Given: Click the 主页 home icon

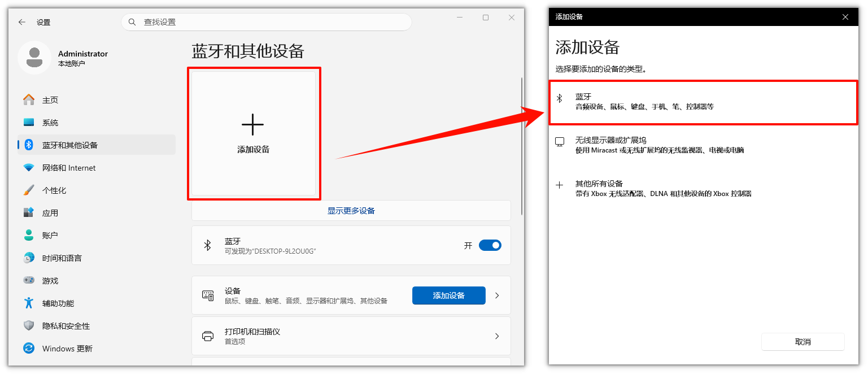Looking at the screenshot, I should (29, 100).
